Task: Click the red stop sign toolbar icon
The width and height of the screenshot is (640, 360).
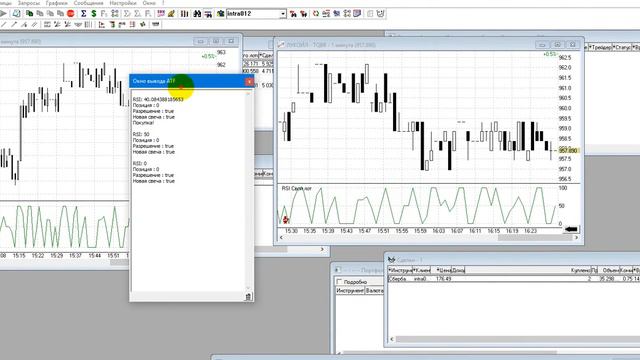Action: click(71, 13)
